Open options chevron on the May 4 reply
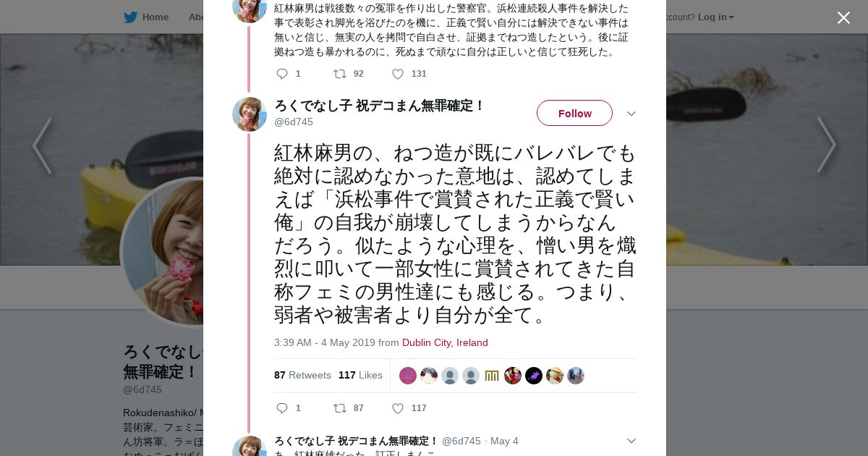This screenshot has height=456, width=868. pyautogui.click(x=631, y=441)
